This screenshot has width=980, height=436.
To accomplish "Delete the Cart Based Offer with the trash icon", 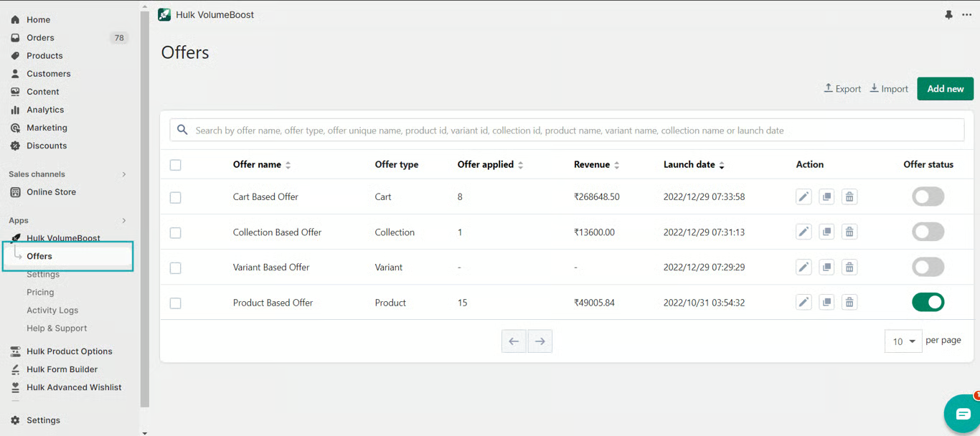I will coord(849,196).
